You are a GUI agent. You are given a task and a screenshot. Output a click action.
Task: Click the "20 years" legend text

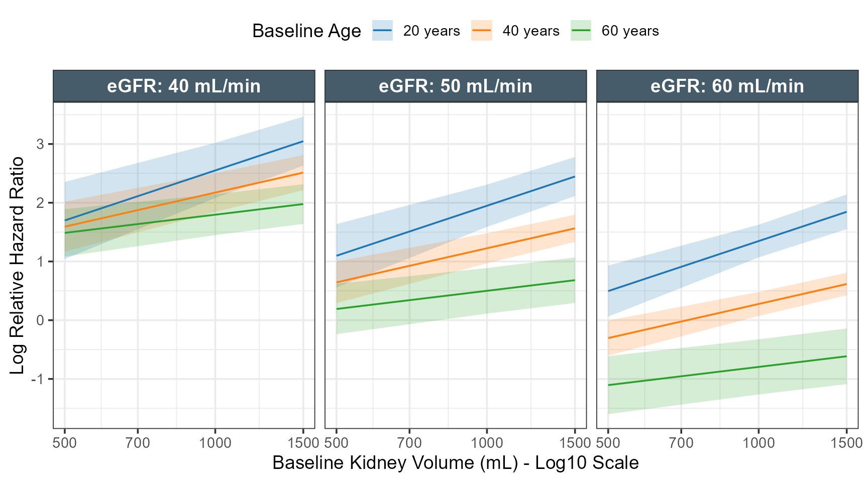click(431, 31)
